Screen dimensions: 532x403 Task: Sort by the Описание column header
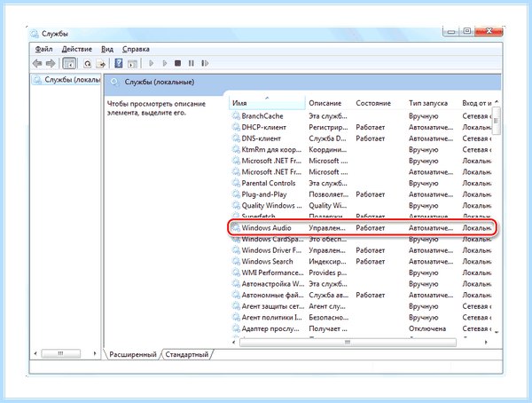325,103
